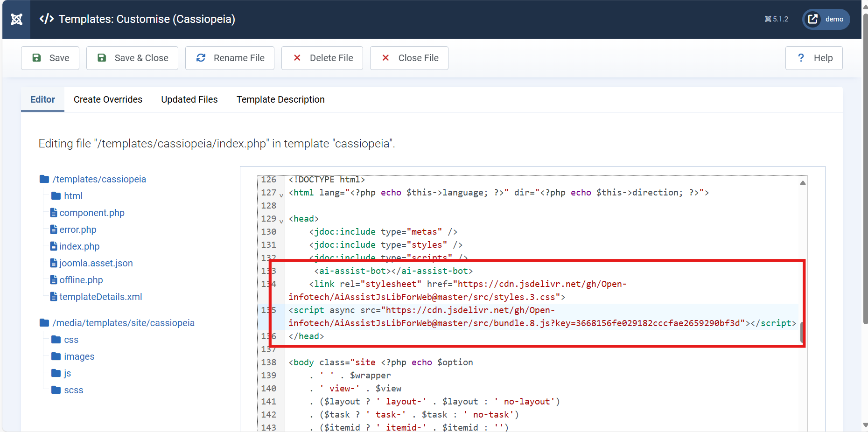This screenshot has height=432, width=868.
Task: Open the images folder
Action: [79, 356]
